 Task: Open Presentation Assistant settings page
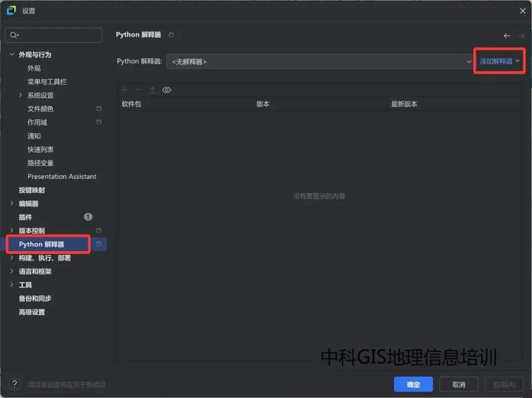pyautogui.click(x=62, y=177)
